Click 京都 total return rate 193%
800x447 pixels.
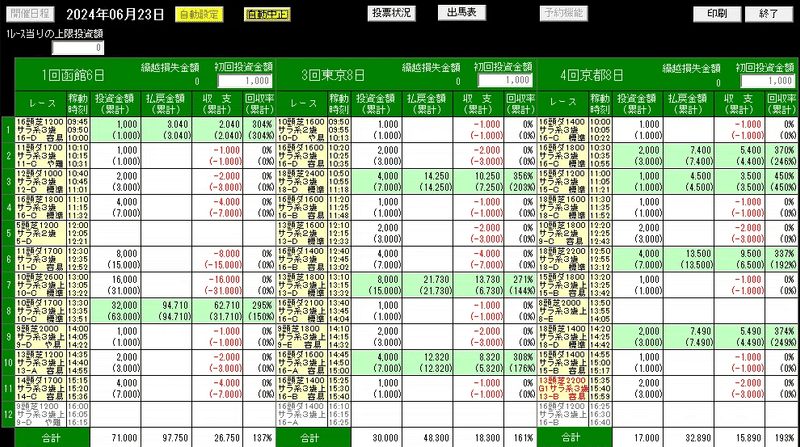click(781, 438)
